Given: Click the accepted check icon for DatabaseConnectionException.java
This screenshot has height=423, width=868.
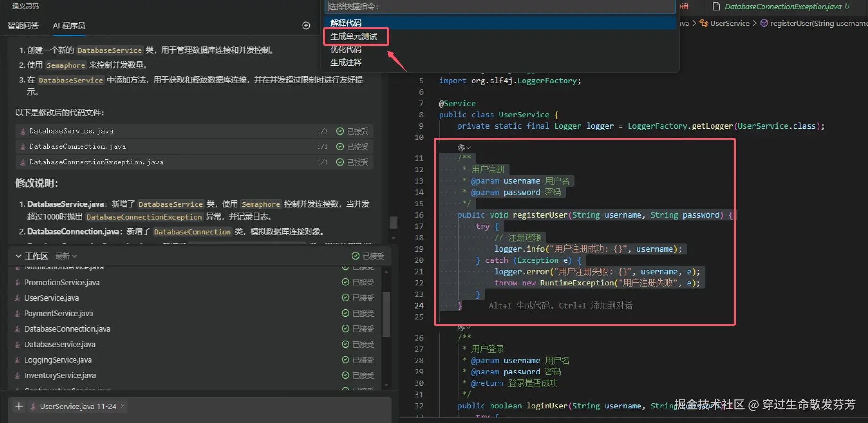Looking at the screenshot, I should coord(340,162).
